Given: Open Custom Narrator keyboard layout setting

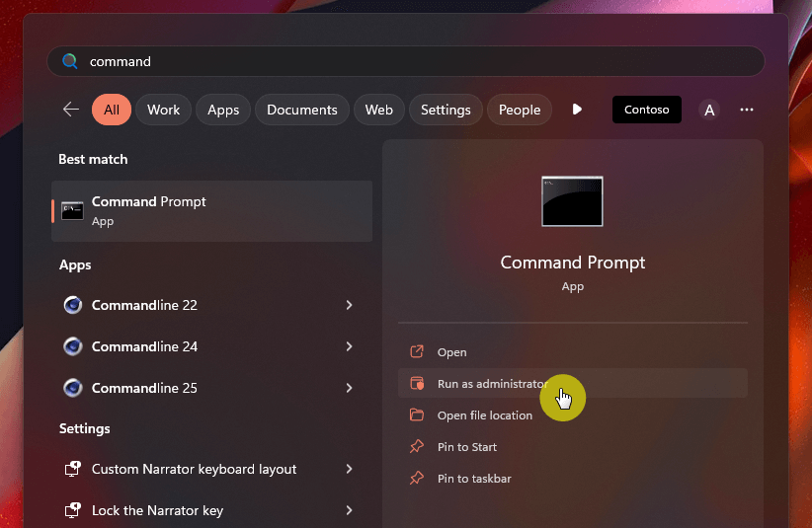Looking at the screenshot, I should coord(211,469).
